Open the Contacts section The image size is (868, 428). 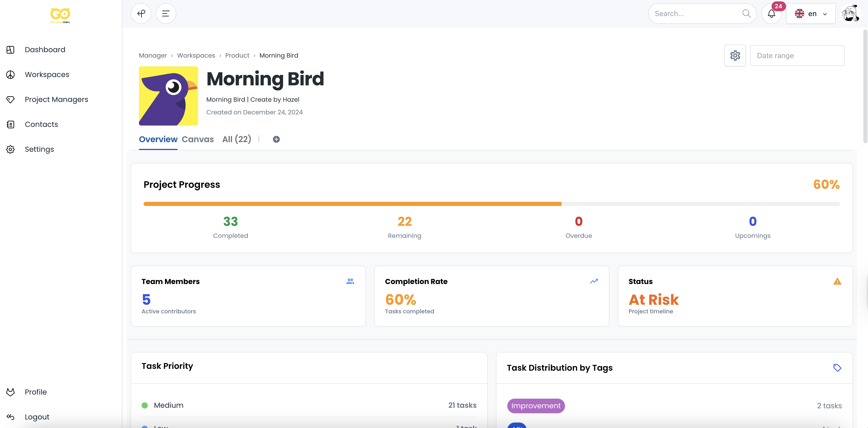41,124
